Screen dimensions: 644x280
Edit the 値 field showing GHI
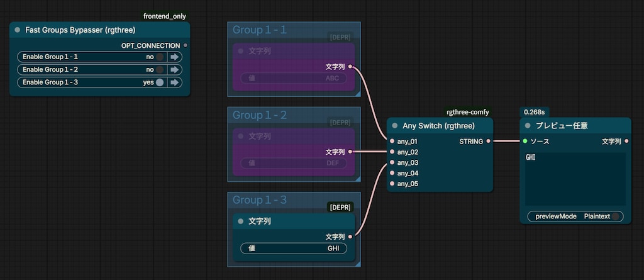[293, 249]
